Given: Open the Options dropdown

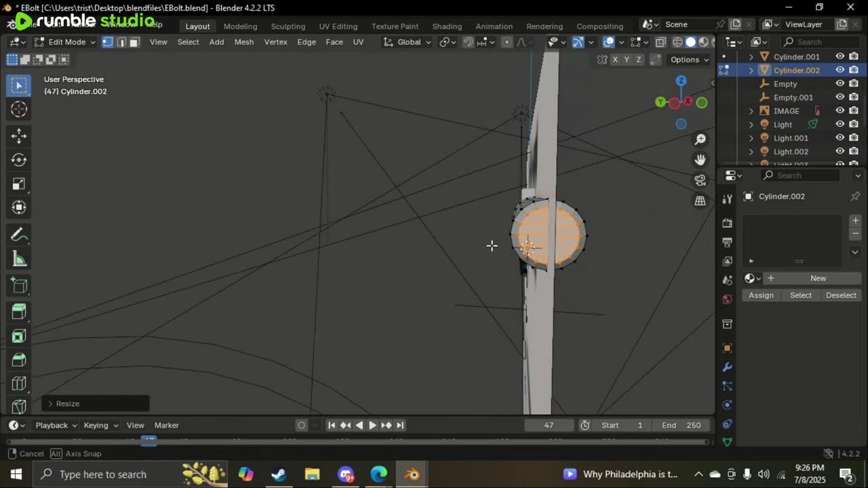Looking at the screenshot, I should pos(690,60).
